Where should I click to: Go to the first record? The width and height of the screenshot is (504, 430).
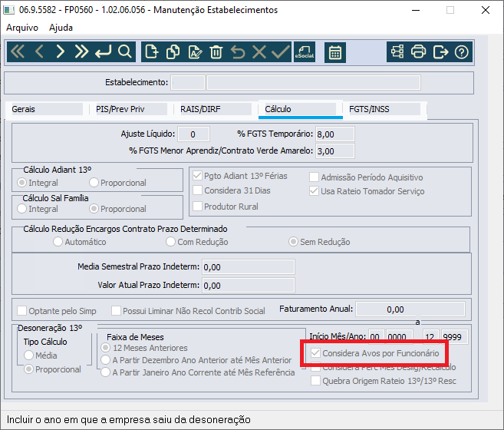tap(18, 51)
